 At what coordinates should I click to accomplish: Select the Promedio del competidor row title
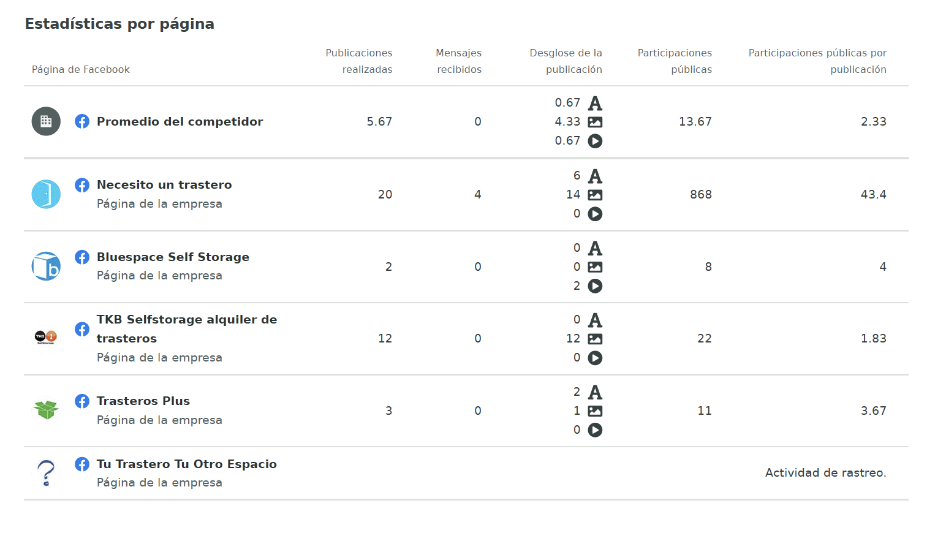tap(180, 122)
